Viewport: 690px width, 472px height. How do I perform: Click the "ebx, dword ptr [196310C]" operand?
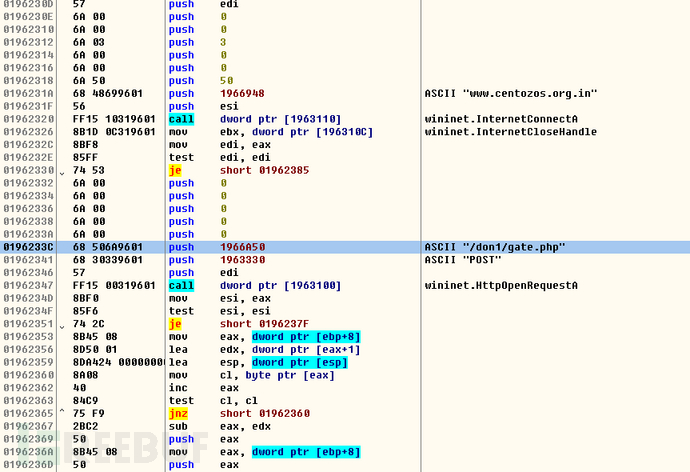click(x=296, y=132)
